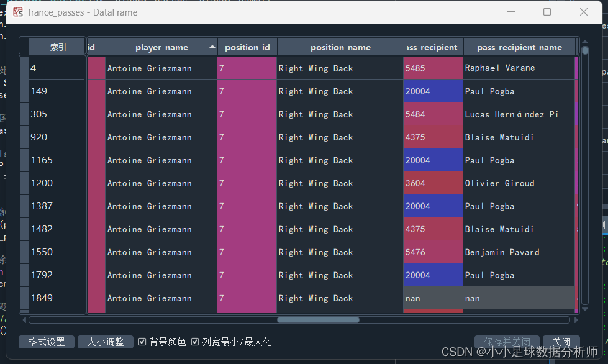Click the 大小调整 resize button
This screenshot has height=364, width=608.
tap(106, 342)
